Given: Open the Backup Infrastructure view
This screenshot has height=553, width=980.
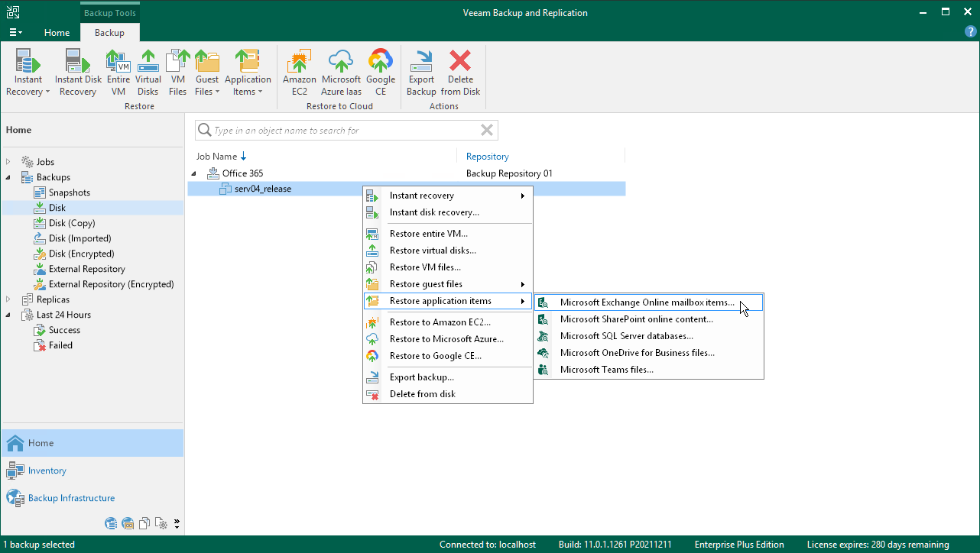Looking at the screenshot, I should pyautogui.click(x=71, y=498).
